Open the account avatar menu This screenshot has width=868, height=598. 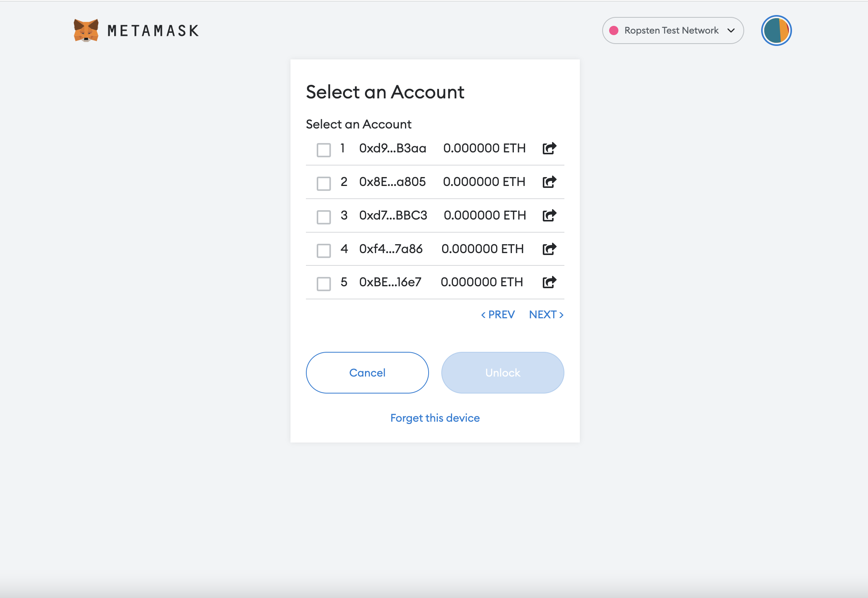pos(776,30)
